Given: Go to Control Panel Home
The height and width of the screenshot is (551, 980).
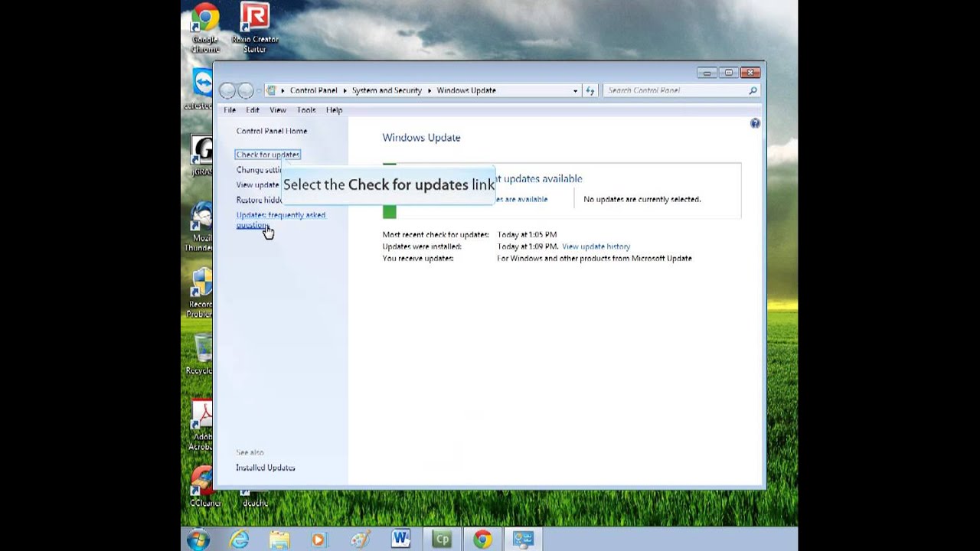Looking at the screenshot, I should tap(272, 131).
